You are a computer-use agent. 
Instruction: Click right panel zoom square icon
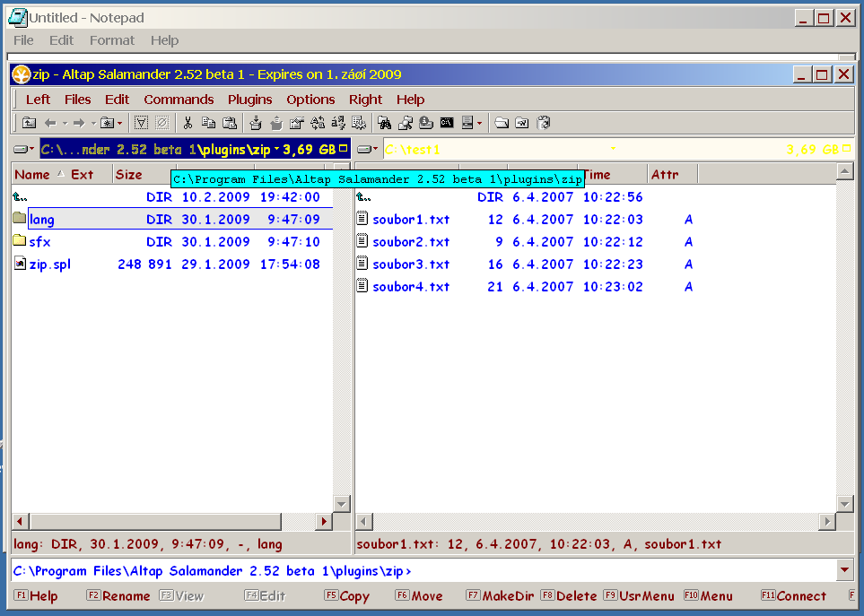[847, 149]
